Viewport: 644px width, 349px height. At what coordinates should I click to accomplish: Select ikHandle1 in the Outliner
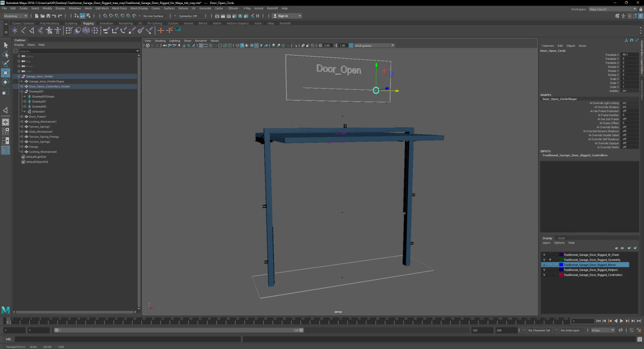click(39, 112)
